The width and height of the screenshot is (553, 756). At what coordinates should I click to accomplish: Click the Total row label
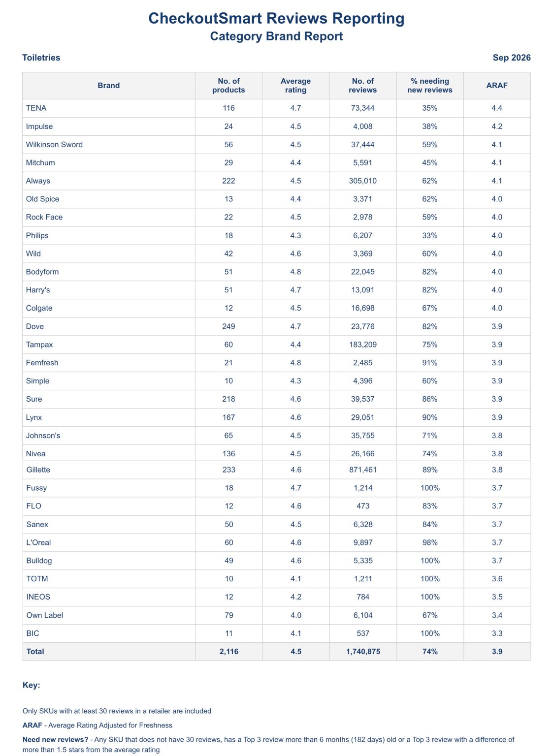pos(35,652)
